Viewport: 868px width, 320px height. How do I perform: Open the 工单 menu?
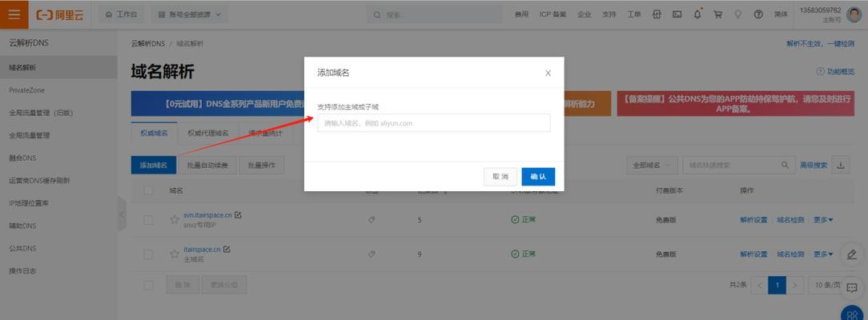pyautogui.click(x=634, y=15)
